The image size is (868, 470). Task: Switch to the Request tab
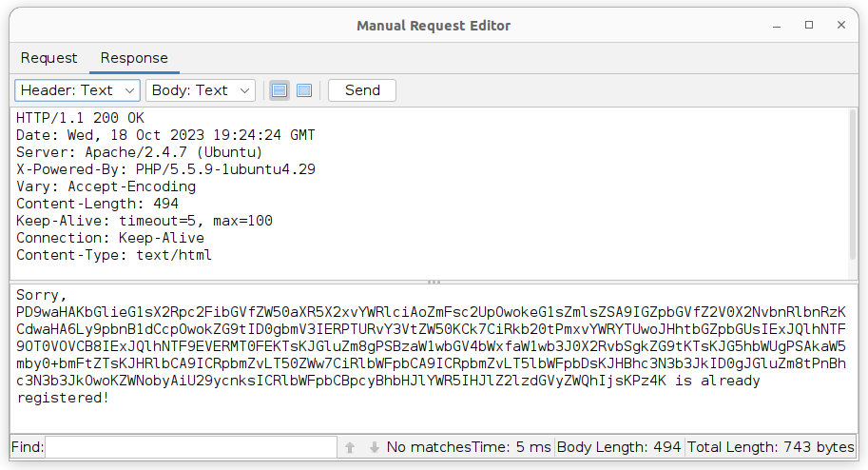click(x=49, y=58)
